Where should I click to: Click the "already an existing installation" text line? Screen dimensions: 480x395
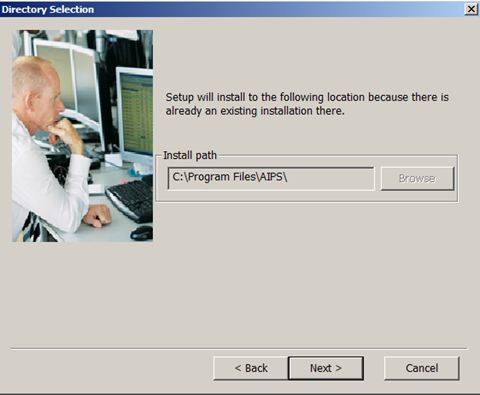point(255,111)
